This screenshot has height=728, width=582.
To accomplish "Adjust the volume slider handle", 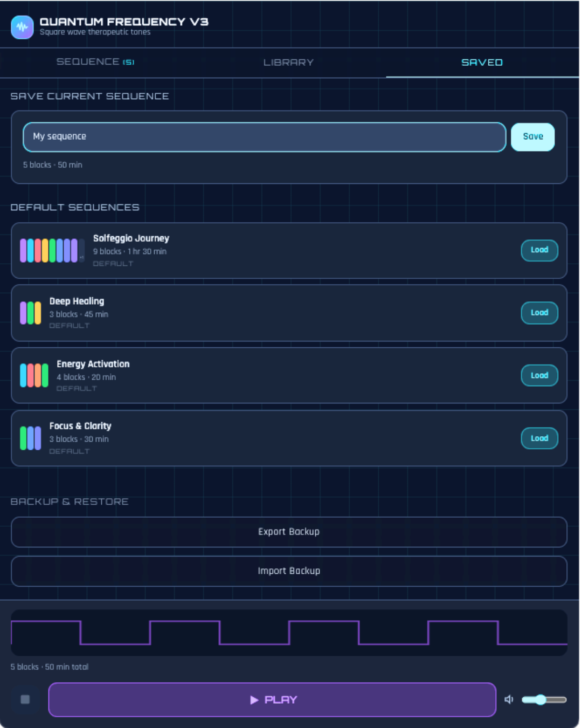I will point(541,699).
